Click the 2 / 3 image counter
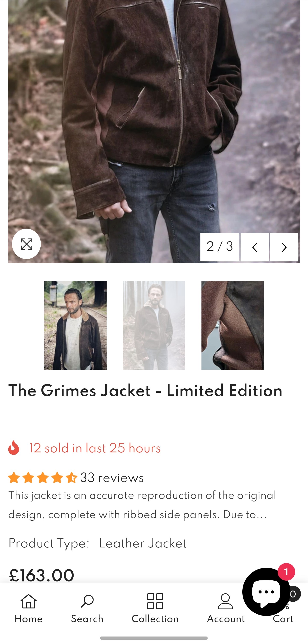 [x=220, y=247]
